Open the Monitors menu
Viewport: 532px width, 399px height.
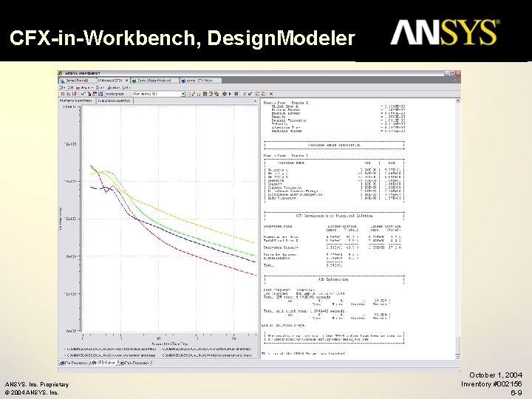tap(114, 87)
